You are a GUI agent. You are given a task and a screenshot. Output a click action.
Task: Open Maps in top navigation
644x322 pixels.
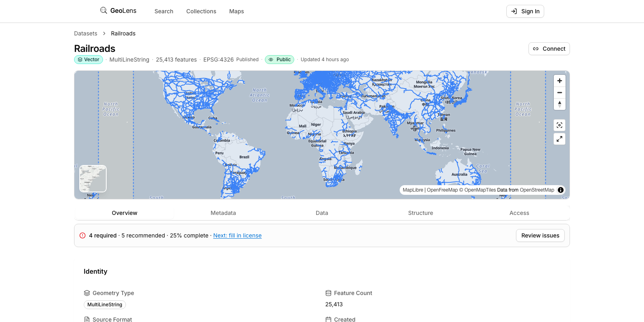(237, 11)
